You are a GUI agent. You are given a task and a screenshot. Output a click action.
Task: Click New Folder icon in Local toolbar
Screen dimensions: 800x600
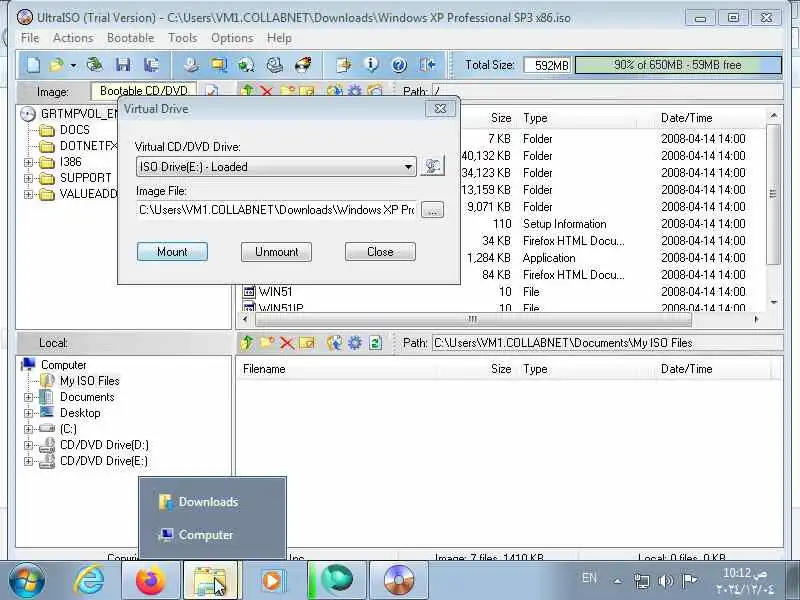[x=267, y=343]
